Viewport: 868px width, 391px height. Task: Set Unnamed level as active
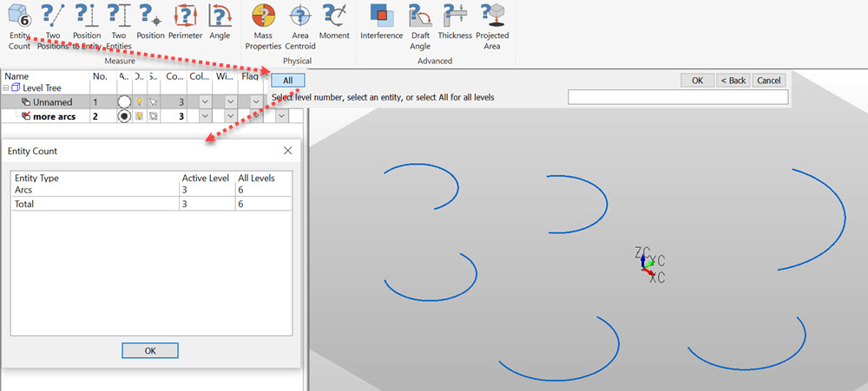coord(124,102)
